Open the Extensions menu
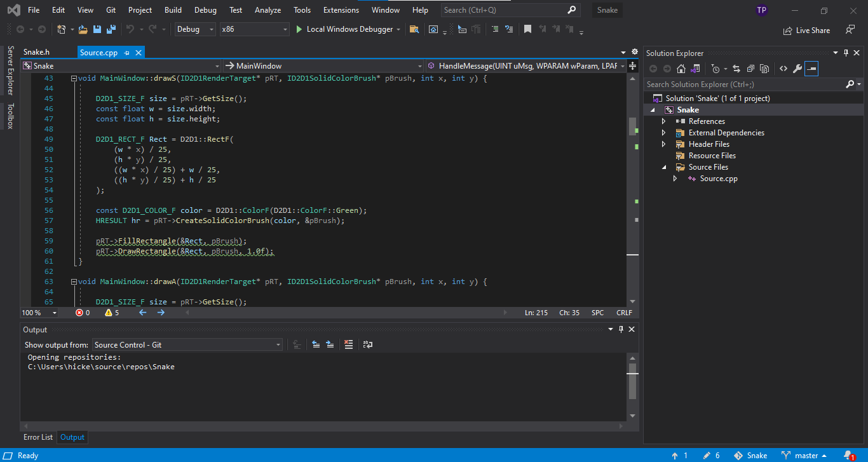 (x=341, y=10)
